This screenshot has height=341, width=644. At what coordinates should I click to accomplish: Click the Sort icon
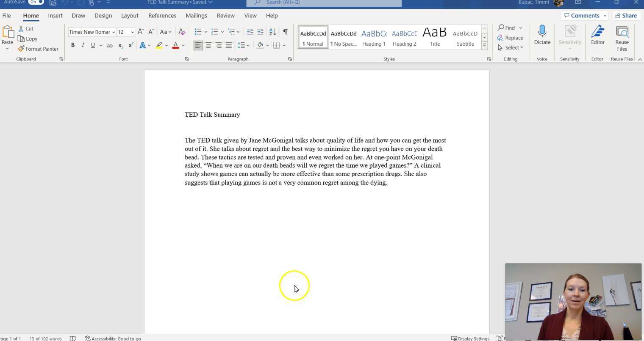coord(272,32)
